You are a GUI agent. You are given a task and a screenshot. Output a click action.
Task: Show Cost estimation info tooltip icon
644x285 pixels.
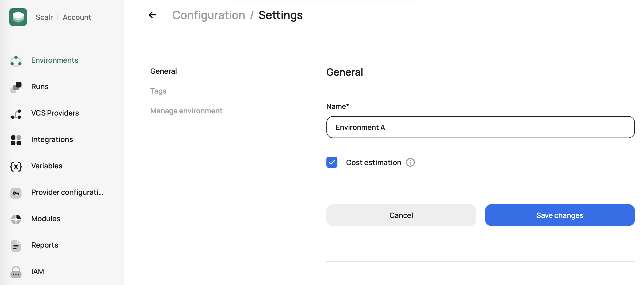[410, 163]
